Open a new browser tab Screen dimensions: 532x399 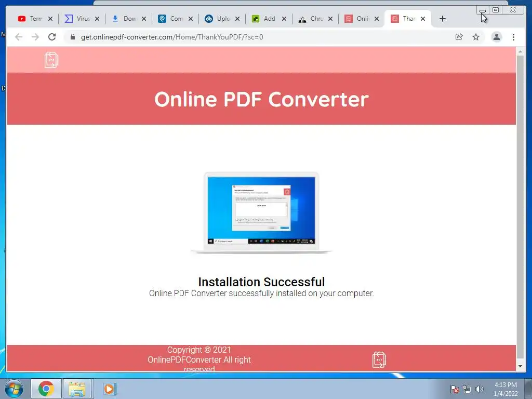(443, 19)
